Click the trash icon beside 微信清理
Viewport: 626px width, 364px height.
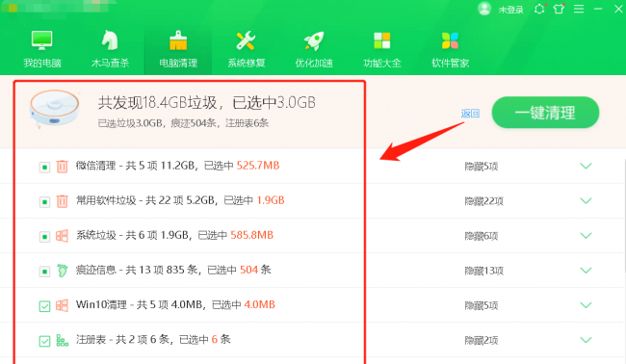62,166
